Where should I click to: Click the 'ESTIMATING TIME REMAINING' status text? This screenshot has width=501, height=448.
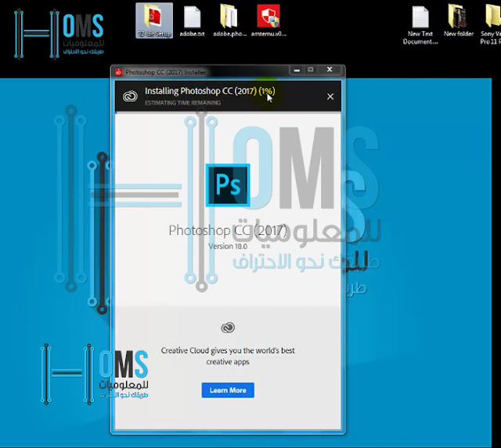click(x=182, y=103)
